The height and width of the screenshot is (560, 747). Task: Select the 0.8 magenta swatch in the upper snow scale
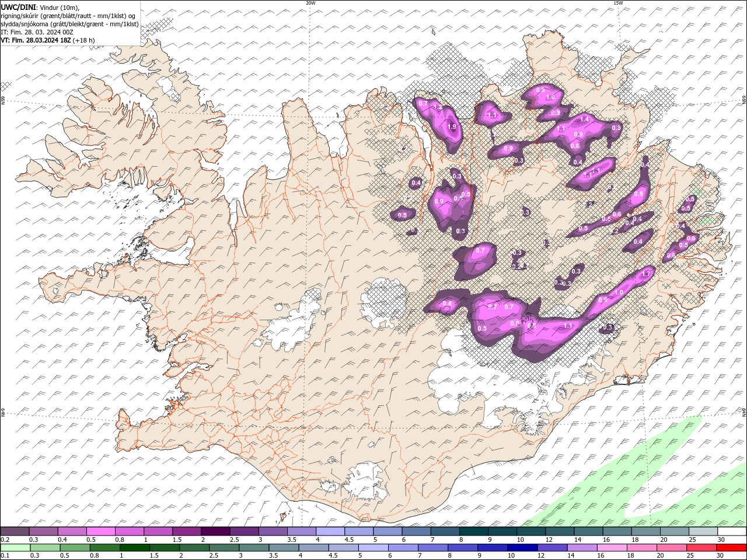click(129, 531)
